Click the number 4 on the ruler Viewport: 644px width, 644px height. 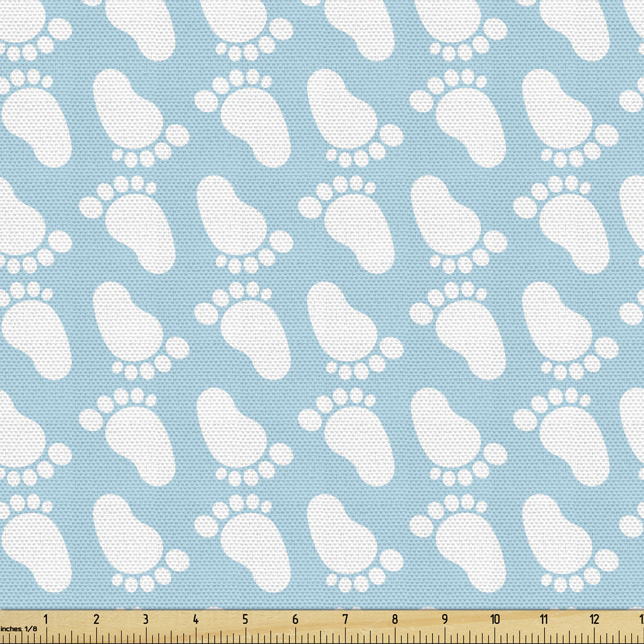[x=196, y=619]
